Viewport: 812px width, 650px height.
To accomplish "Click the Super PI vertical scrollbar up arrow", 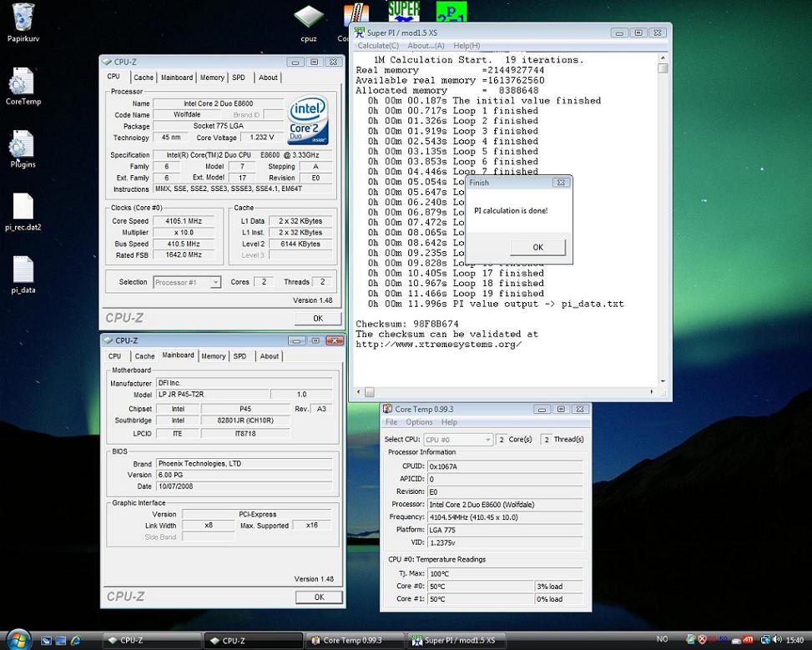I will 663,58.
